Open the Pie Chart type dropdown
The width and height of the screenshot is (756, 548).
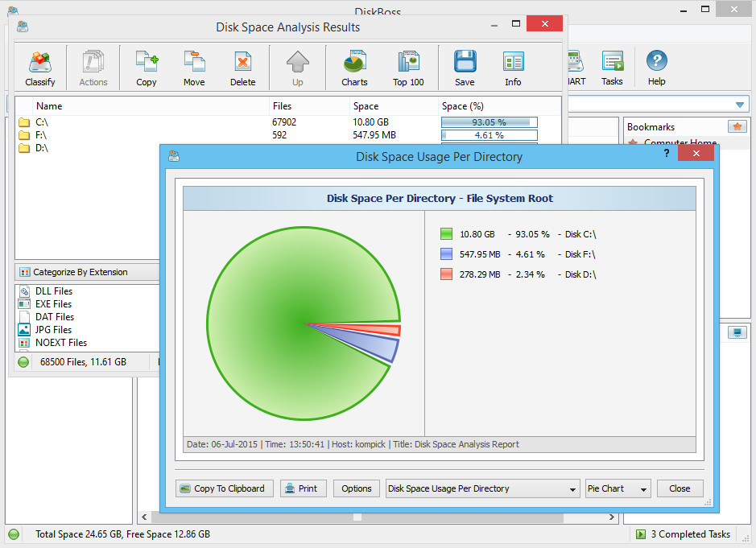(x=618, y=488)
